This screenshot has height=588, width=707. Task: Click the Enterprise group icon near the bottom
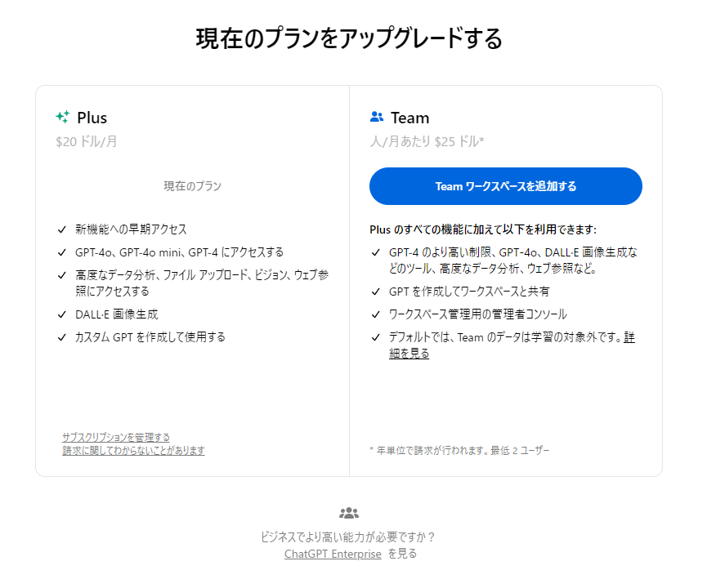[x=349, y=513]
